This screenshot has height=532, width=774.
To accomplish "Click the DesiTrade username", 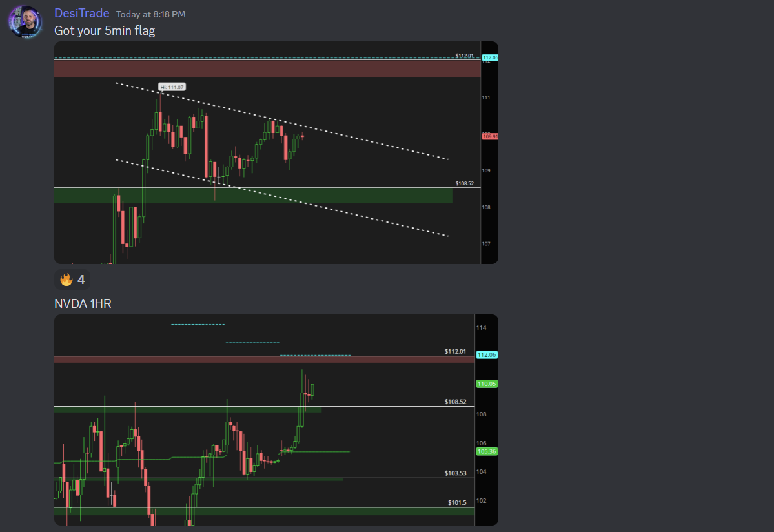I will click(x=81, y=13).
